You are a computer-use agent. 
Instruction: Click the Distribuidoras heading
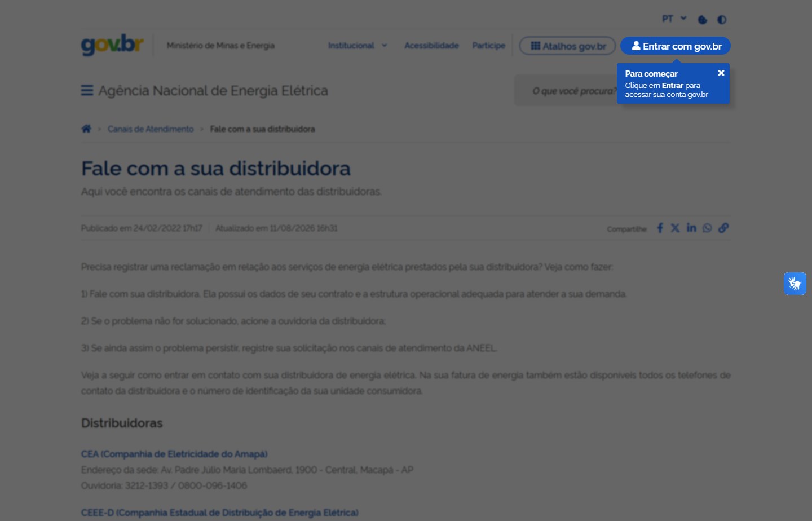122,423
